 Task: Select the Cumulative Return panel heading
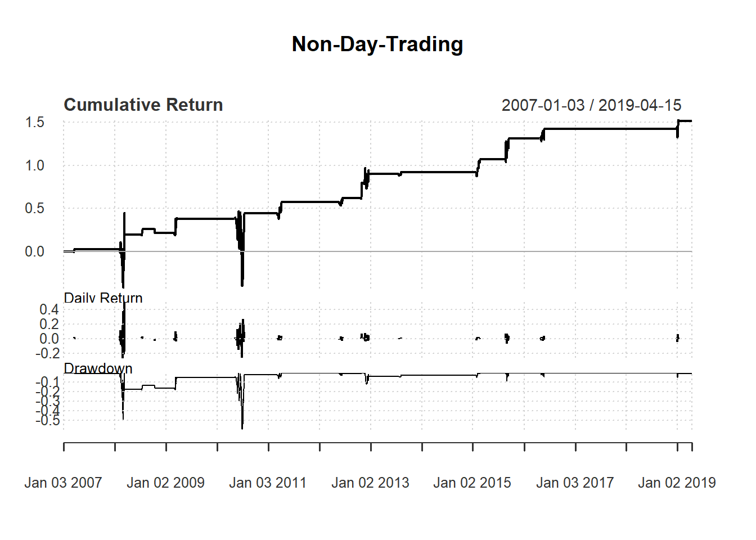tap(143, 105)
